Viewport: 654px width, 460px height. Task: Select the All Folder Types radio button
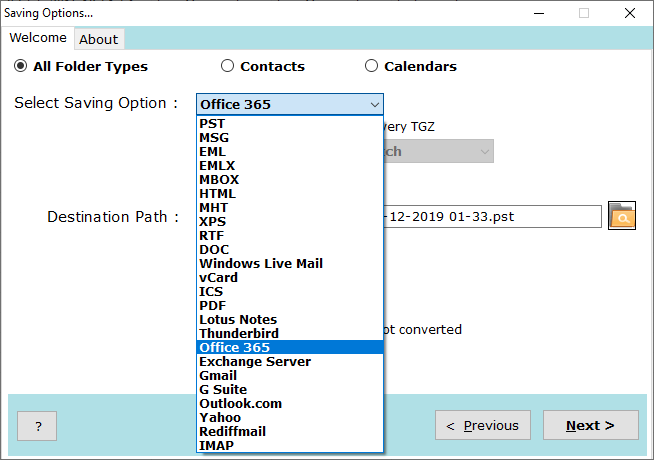[x=20, y=66]
